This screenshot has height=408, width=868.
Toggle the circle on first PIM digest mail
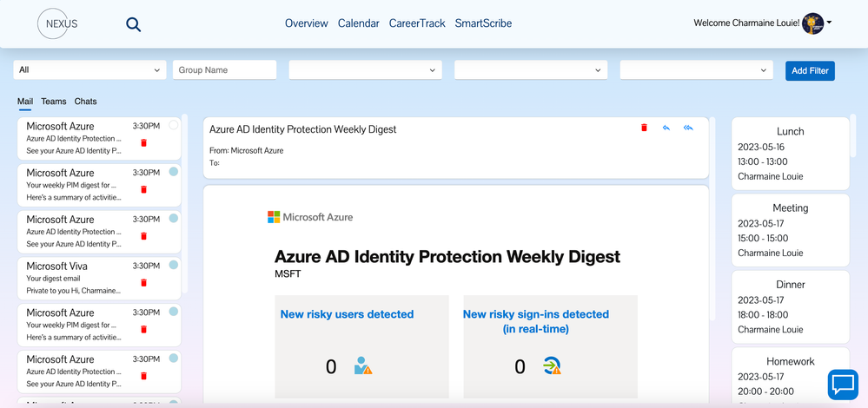point(173,171)
